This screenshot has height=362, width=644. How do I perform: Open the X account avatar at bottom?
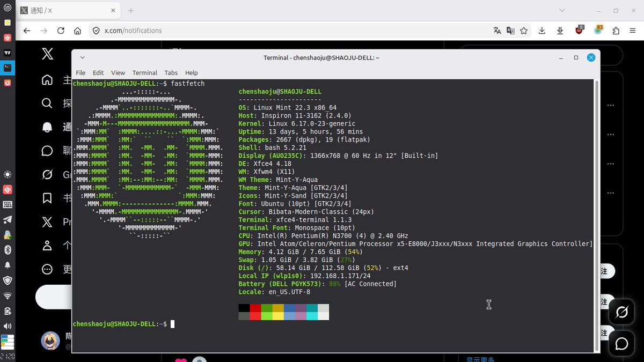50,341
